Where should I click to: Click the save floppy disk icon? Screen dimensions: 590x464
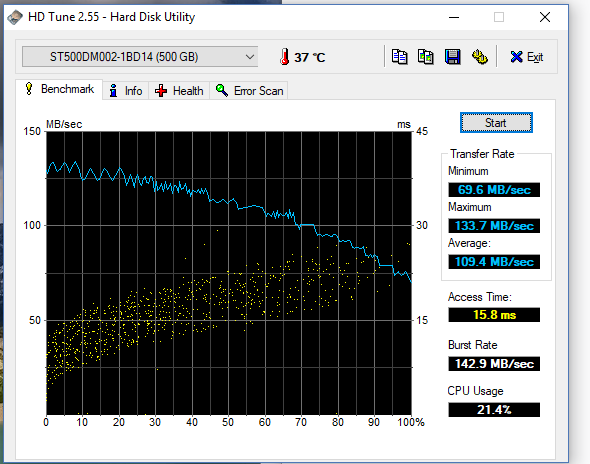coord(452,57)
